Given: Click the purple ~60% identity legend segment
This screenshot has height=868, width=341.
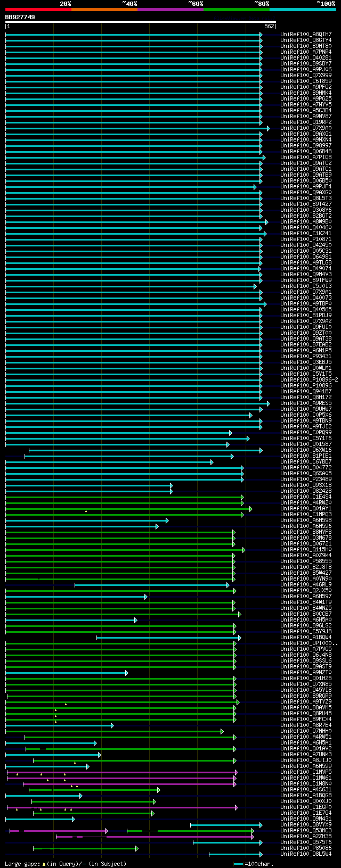Looking at the screenshot, I should pyautogui.click(x=170, y=9).
